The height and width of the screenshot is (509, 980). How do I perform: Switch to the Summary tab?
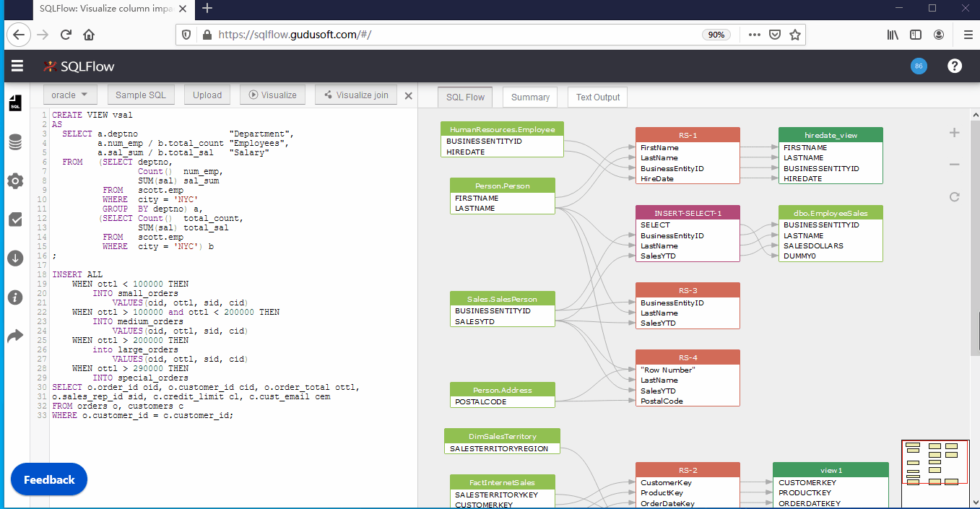[x=529, y=97]
